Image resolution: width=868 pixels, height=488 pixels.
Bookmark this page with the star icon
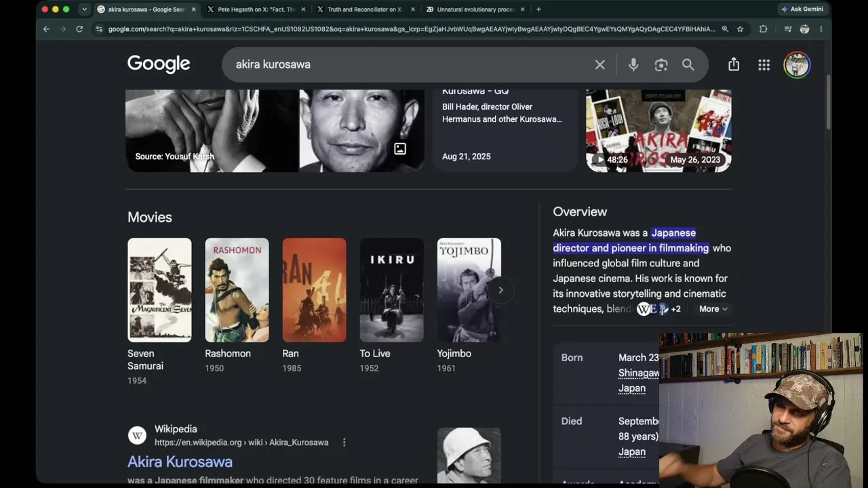pyautogui.click(x=740, y=29)
